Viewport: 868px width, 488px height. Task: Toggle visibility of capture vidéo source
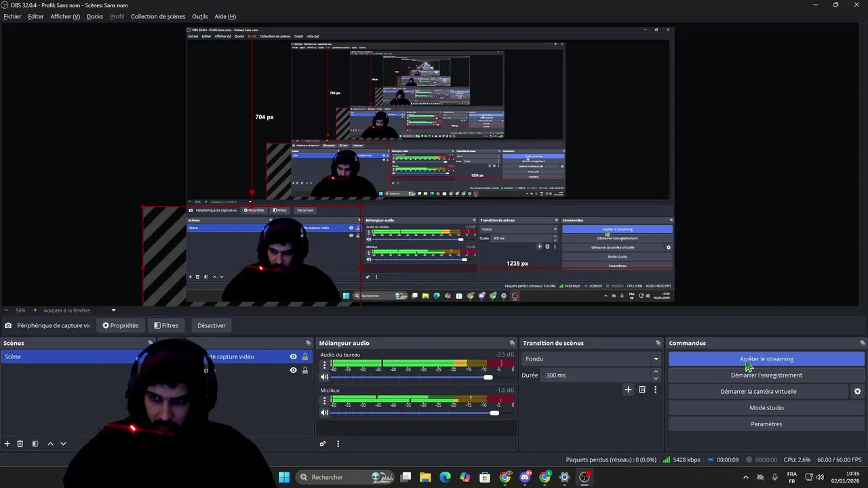pyautogui.click(x=293, y=357)
